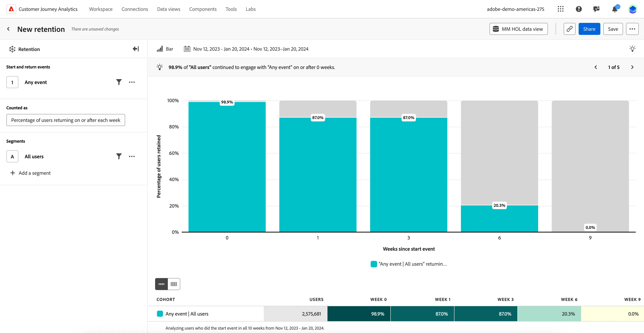The height and width of the screenshot is (333, 644).
Task: Open the MM HOL data view selector
Action: point(518,29)
